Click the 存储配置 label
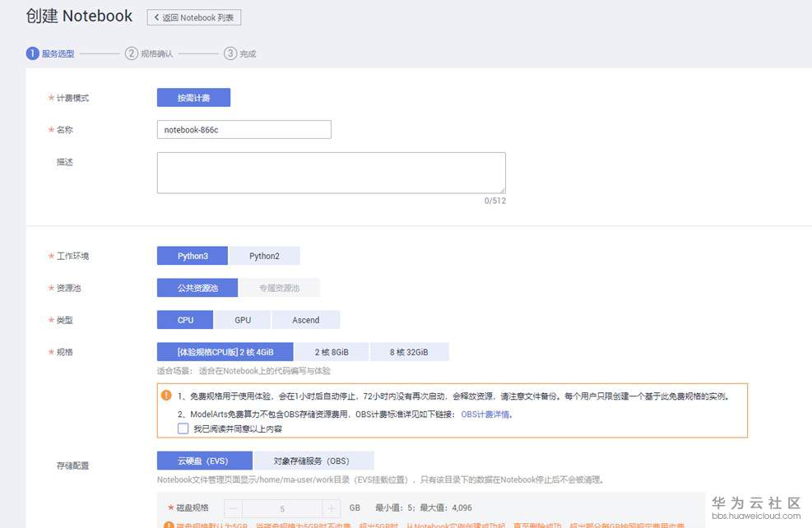The width and height of the screenshot is (812, 528). coord(72,465)
